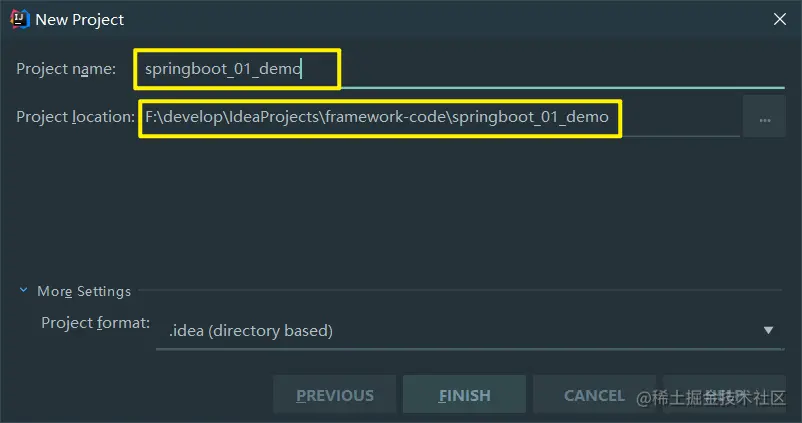The image size is (802, 423).
Task: Click empty space after project name text
Action: click(563, 69)
